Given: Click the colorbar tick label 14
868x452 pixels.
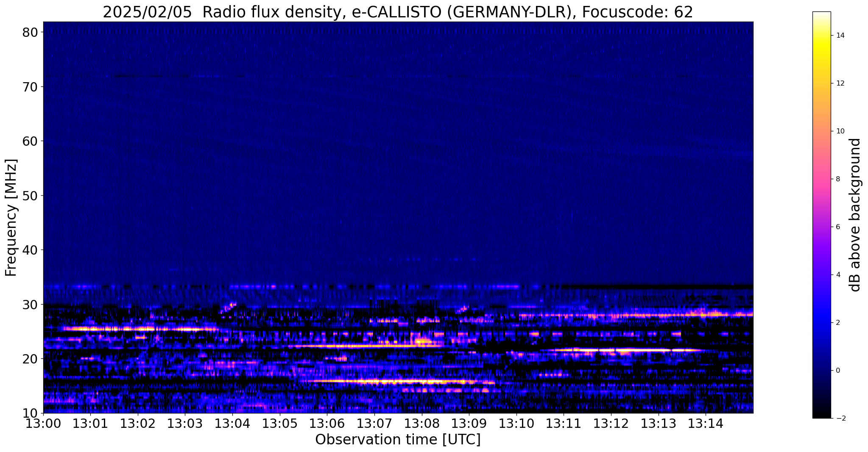Looking at the screenshot, I should pos(840,36).
